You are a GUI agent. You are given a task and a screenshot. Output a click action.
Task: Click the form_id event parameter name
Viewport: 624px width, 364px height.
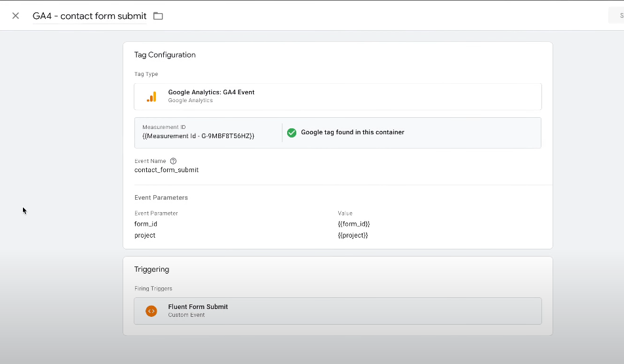(x=146, y=224)
